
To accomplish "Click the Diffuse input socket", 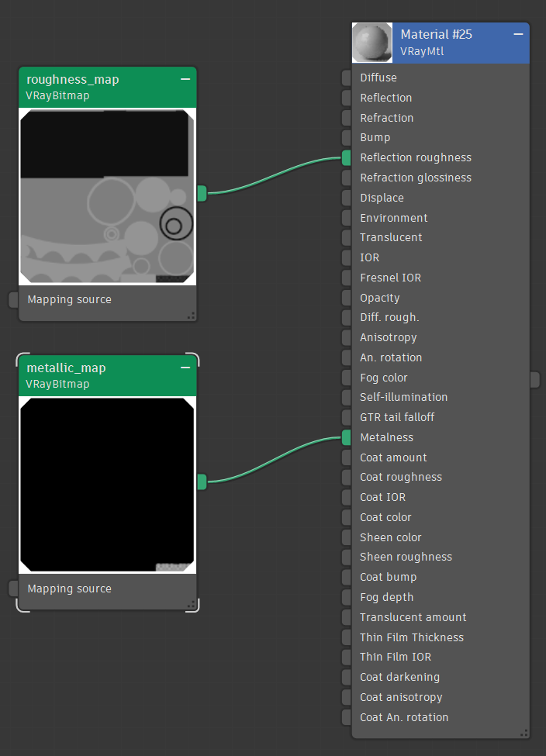I will coord(346,78).
